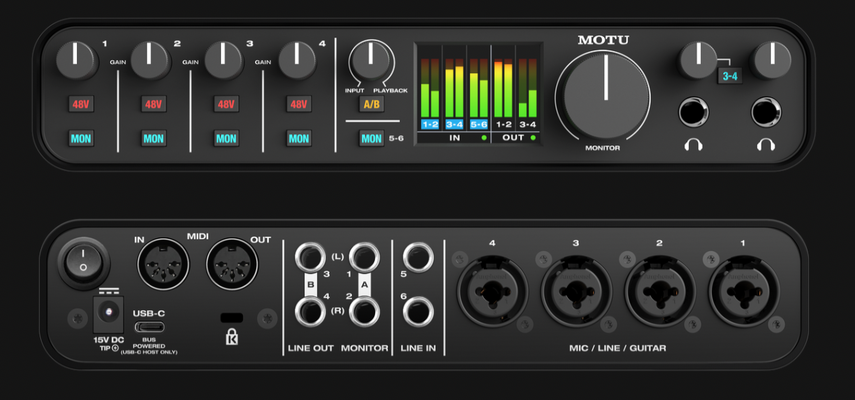Toggle 48V phantom power on channel 4
The height and width of the screenshot is (400, 855).
[x=299, y=104]
